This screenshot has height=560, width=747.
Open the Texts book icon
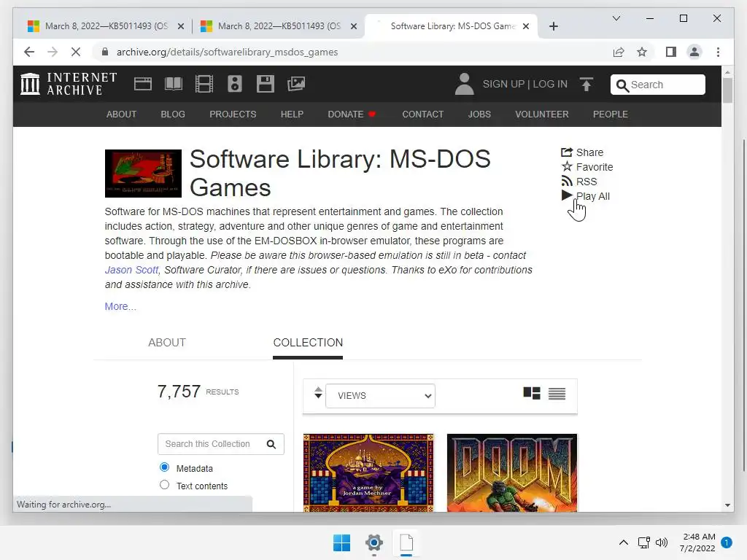[x=174, y=84]
